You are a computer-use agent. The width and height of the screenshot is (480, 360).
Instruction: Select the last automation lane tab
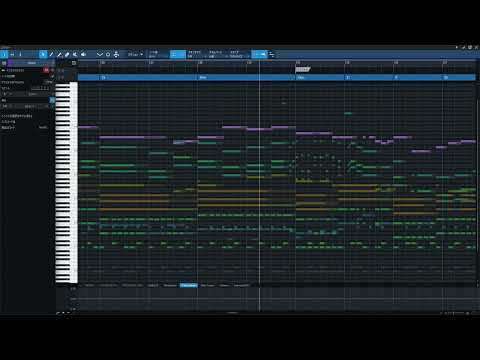pos(241,285)
